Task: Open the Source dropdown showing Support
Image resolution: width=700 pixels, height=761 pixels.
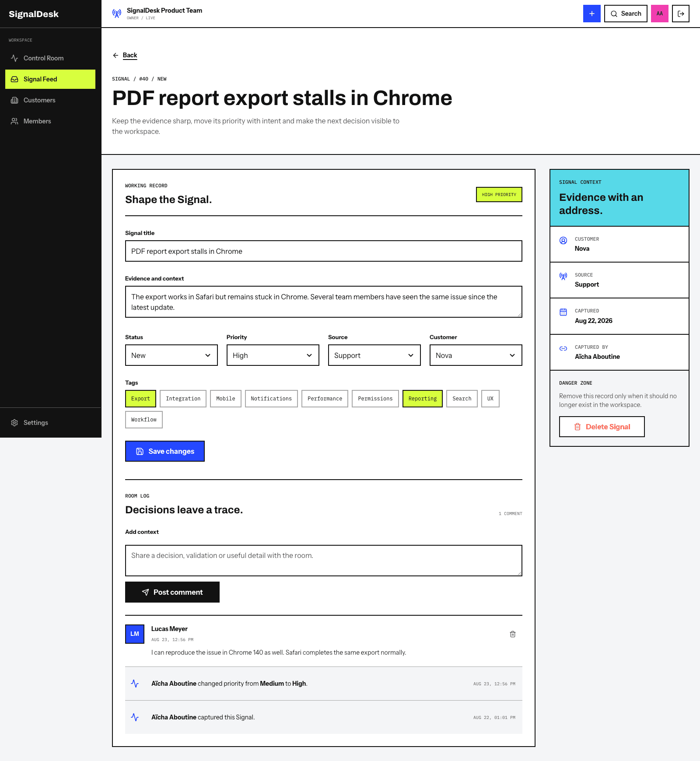Action: click(374, 355)
